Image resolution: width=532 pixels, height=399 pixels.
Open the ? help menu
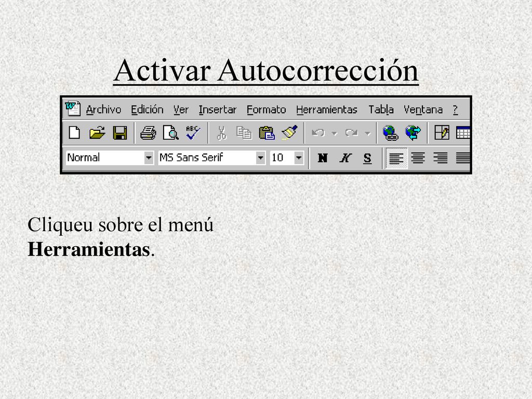pos(455,110)
